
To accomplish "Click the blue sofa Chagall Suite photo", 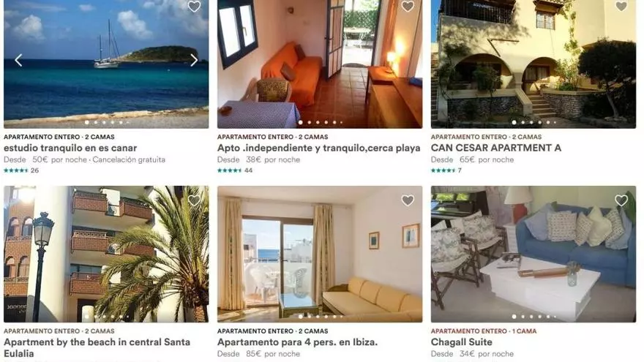I will [533, 254].
